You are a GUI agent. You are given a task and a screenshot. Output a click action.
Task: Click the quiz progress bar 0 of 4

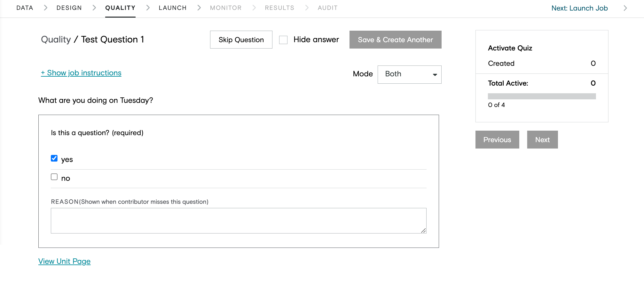pos(542,96)
